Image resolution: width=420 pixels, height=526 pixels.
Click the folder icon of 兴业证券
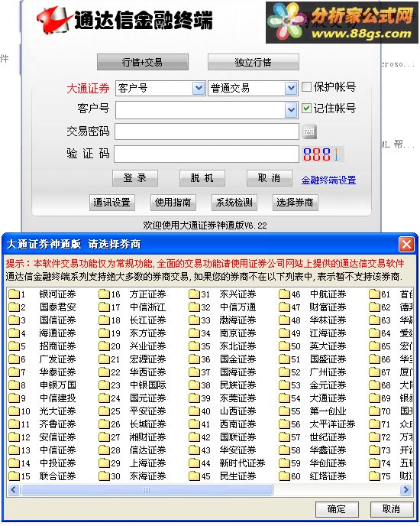pos(105,346)
